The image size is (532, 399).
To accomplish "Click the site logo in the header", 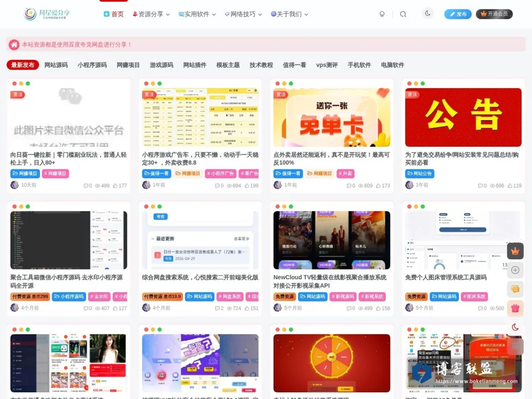I will 47,14.
